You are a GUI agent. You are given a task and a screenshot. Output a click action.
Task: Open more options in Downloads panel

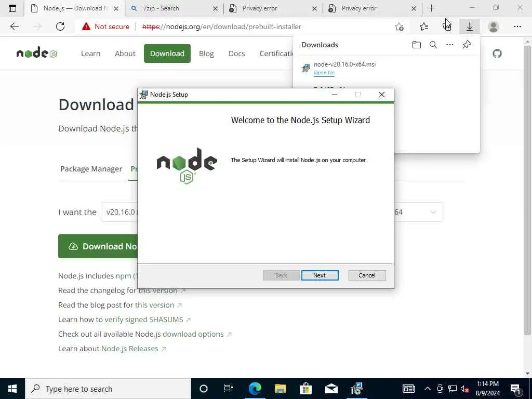[450, 45]
